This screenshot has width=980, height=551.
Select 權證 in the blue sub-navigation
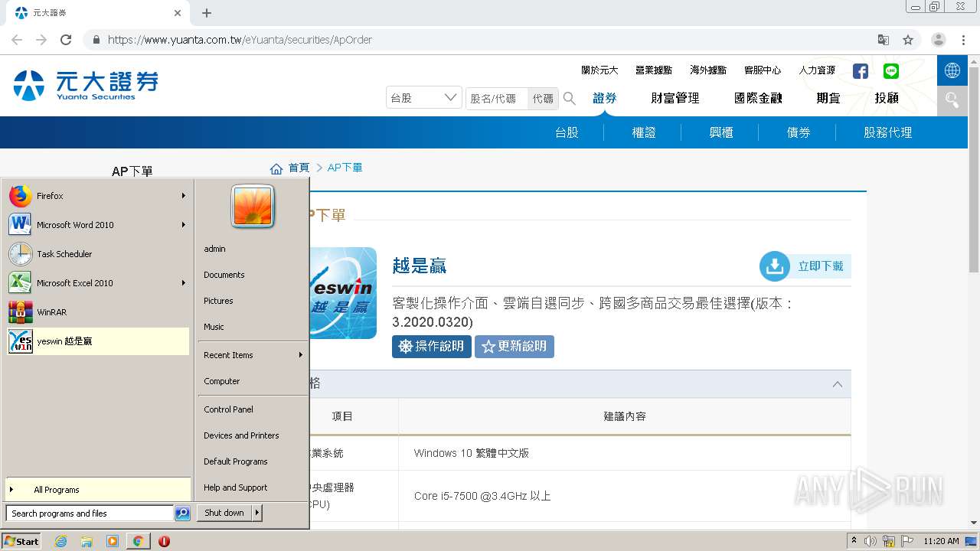[644, 132]
